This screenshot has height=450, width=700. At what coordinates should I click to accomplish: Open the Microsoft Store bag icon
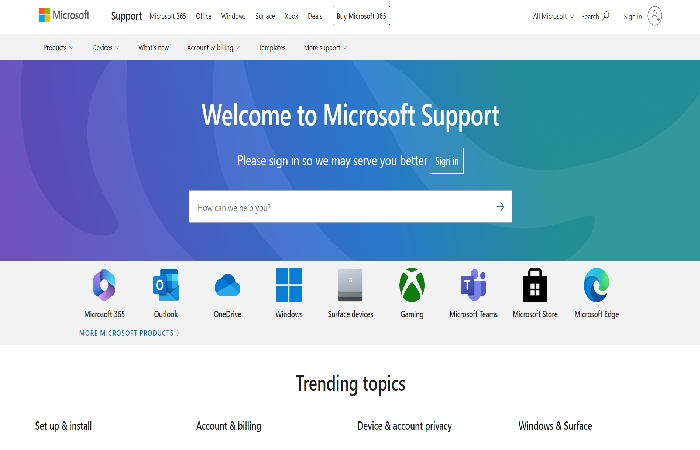[535, 285]
